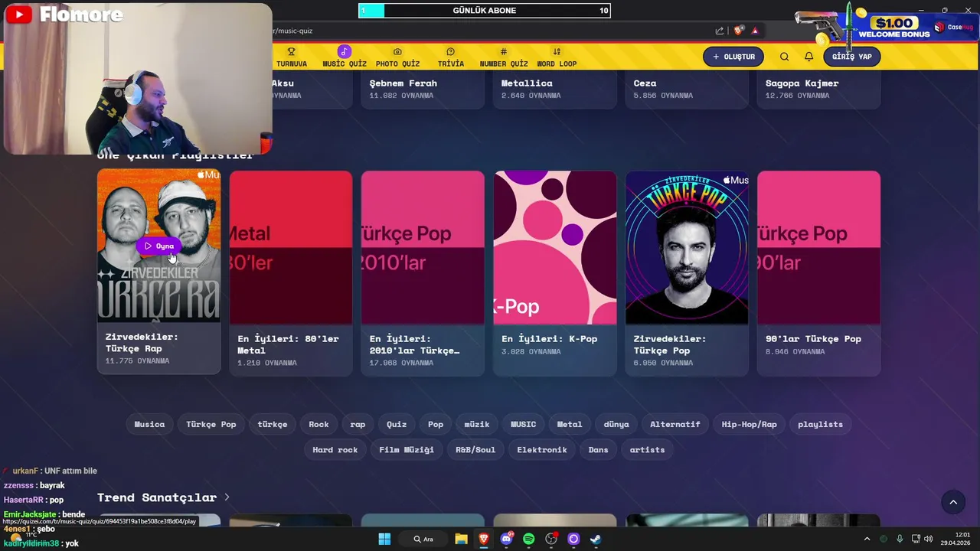980x551 pixels.
Task: Open Number Quiz from the navbar
Action: point(504,57)
